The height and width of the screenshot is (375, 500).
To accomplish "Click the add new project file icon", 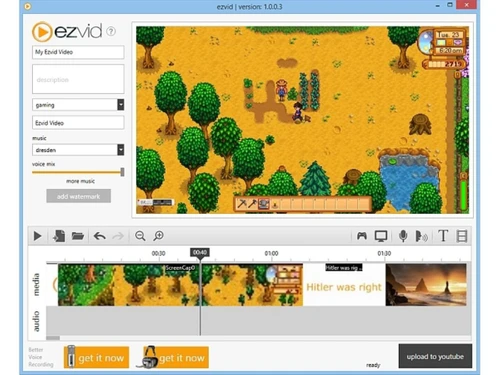I will [59, 236].
